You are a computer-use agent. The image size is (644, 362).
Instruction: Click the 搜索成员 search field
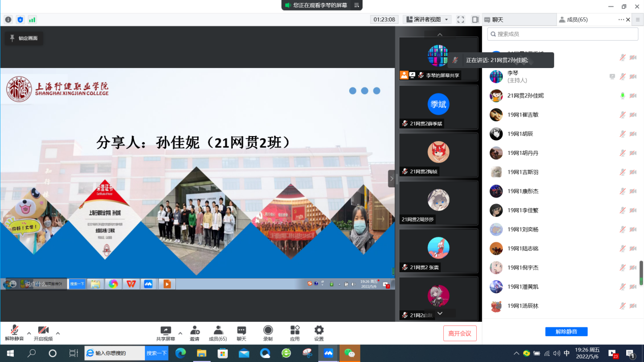click(x=563, y=34)
